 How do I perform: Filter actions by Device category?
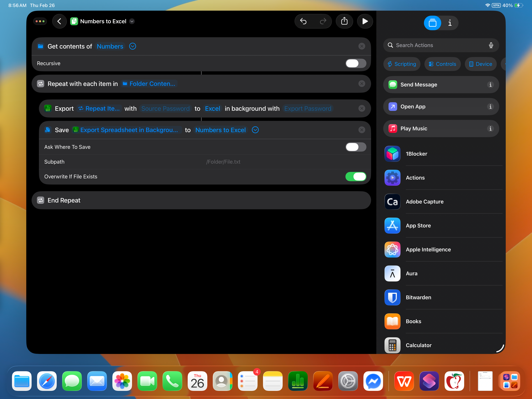tap(481, 64)
